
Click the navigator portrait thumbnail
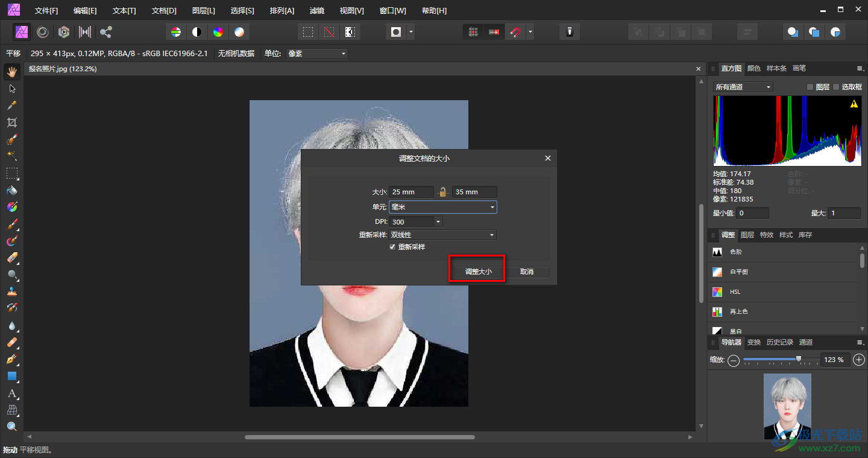point(787,407)
